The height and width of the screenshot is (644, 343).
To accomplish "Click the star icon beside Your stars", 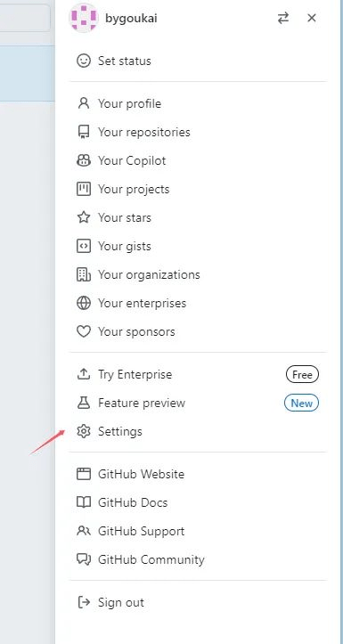I will point(84,217).
